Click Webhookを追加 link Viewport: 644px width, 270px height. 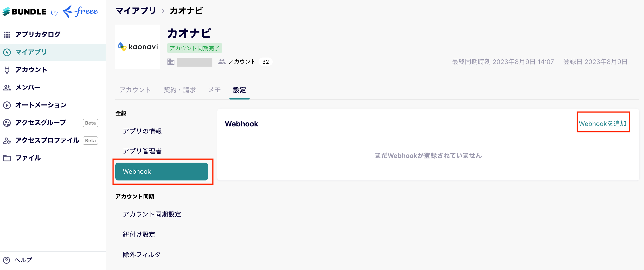point(603,124)
